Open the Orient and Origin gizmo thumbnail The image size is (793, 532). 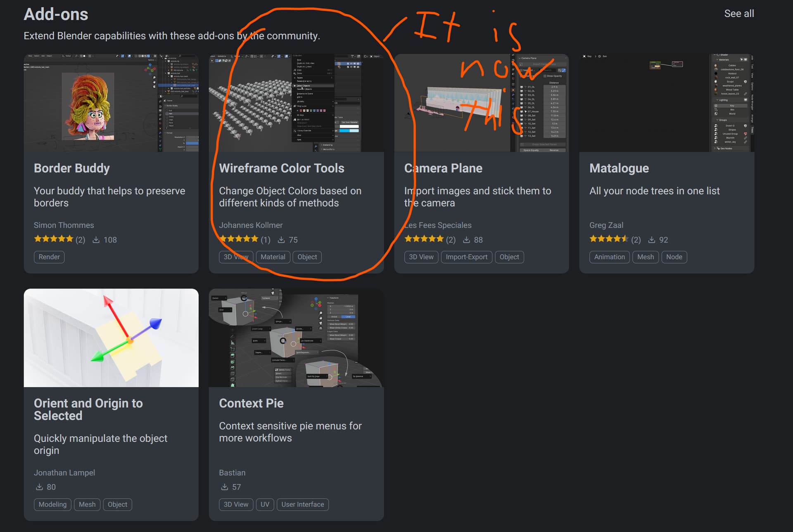pos(111,338)
